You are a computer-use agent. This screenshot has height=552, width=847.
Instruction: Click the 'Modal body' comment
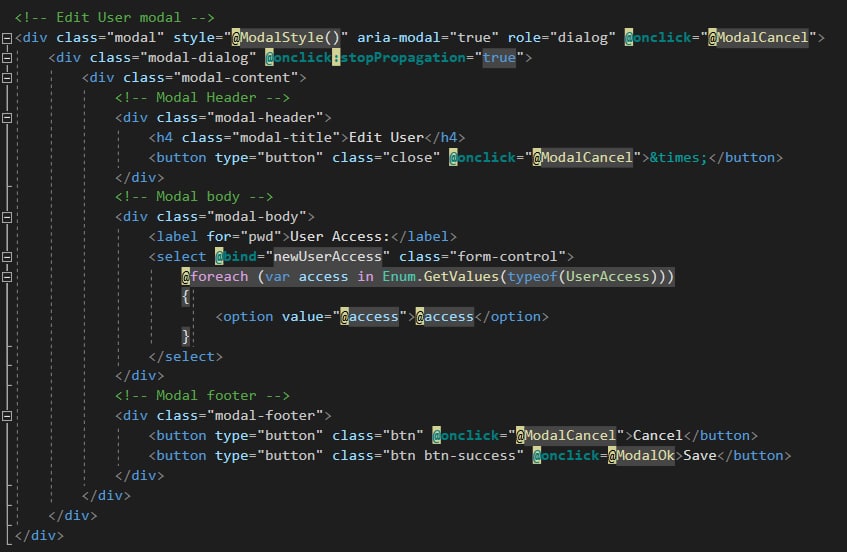pyautogui.click(x=194, y=197)
